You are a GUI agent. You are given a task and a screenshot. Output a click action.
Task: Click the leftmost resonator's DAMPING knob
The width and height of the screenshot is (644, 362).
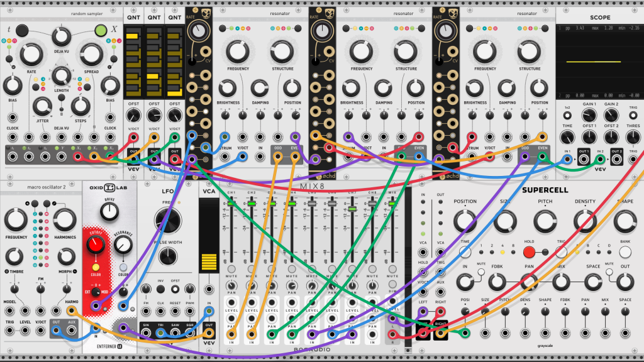260,88
